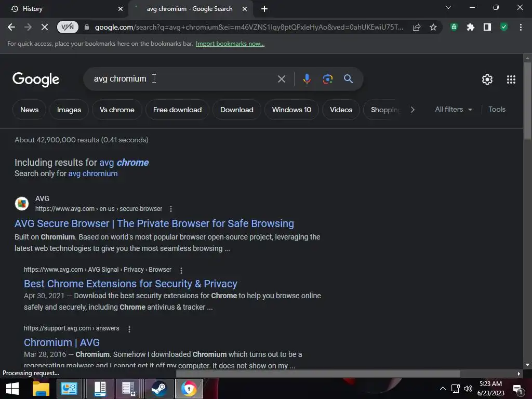Select the Windows 10 chip

click(291, 110)
